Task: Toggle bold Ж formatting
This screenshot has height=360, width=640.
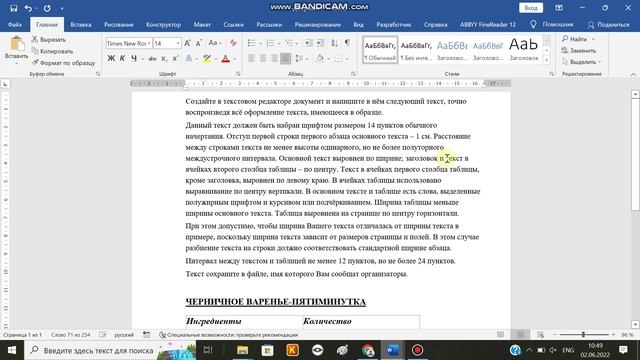Action: tap(111, 59)
